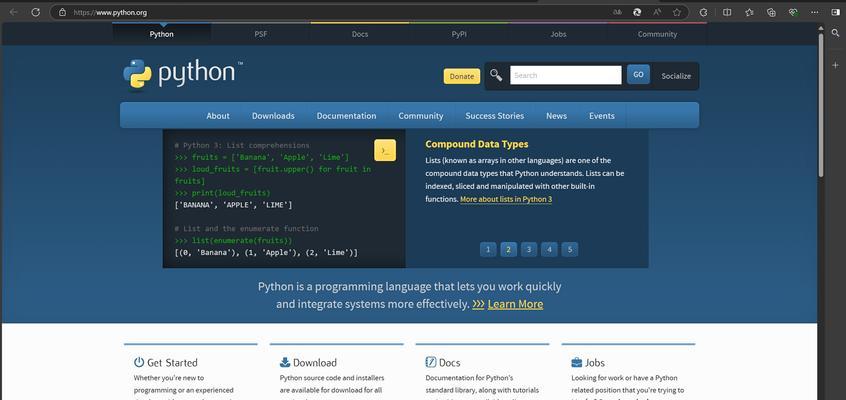
Task: Activate Read aloud icon in address bar
Action: [x=657, y=12]
